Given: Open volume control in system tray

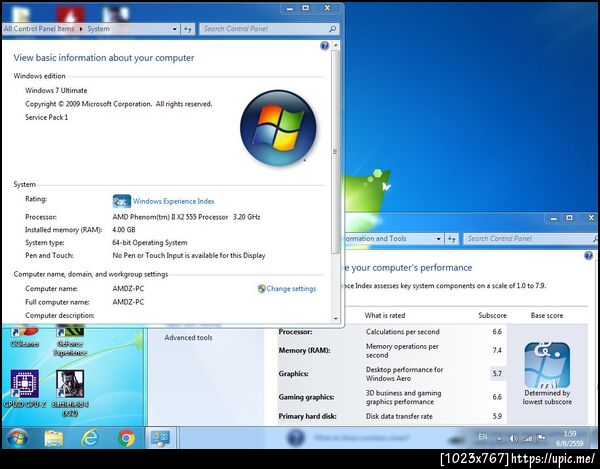Looking at the screenshot, I should [513, 439].
